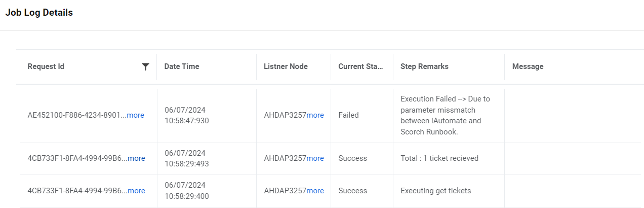Click the filter icon in Request Id header

[146, 66]
